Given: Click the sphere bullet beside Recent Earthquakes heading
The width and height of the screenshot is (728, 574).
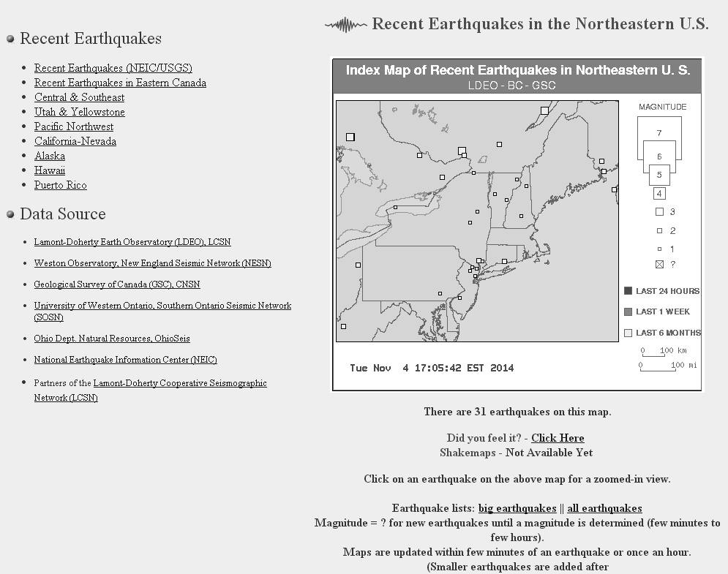Looking at the screenshot, I should 10,39.
